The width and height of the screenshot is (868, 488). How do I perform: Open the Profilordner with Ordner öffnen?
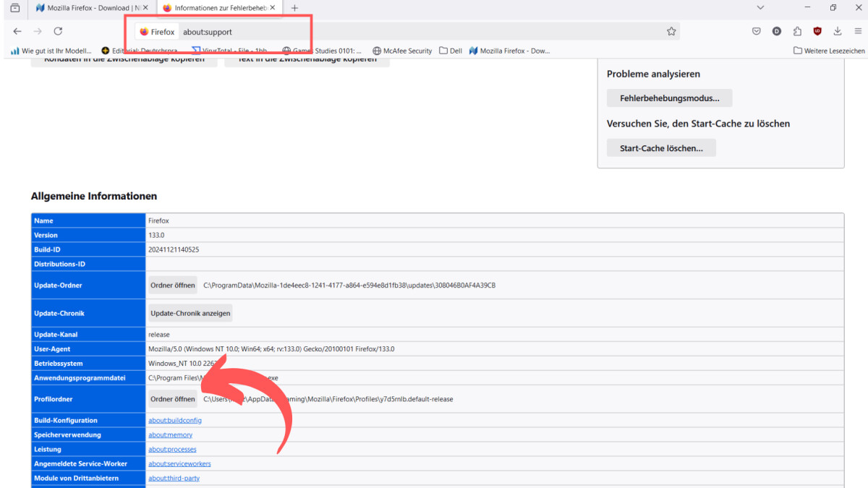[x=173, y=399]
